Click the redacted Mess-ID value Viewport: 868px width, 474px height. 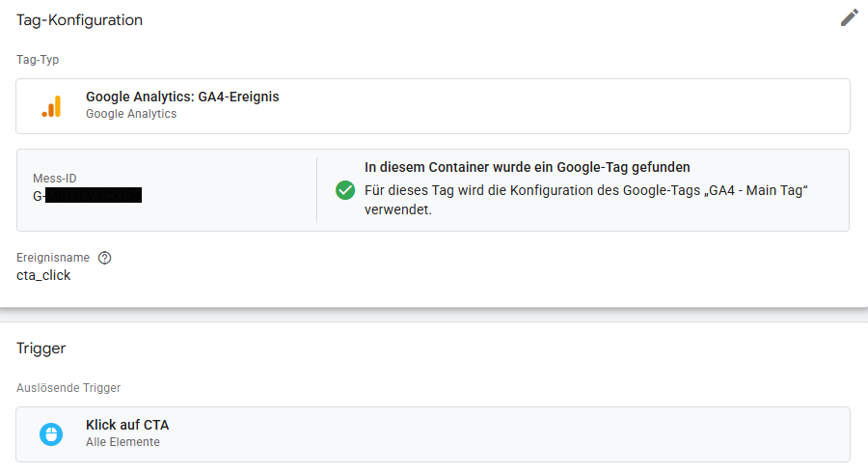point(88,196)
